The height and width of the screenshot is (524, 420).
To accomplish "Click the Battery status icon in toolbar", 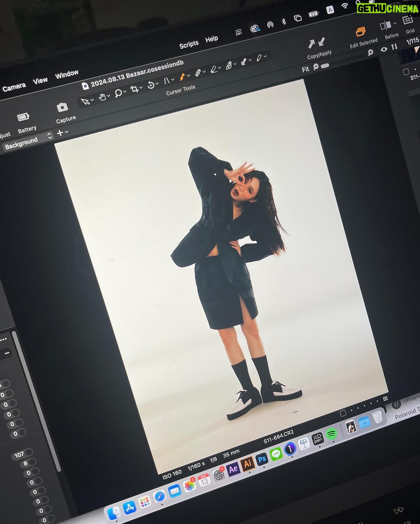I will pyautogui.click(x=23, y=117).
